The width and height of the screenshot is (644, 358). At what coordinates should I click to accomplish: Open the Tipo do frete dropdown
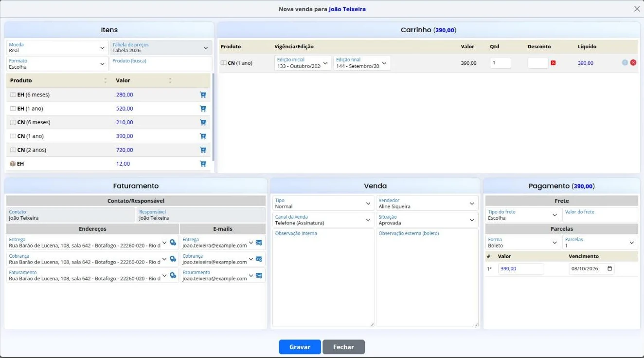click(x=523, y=215)
